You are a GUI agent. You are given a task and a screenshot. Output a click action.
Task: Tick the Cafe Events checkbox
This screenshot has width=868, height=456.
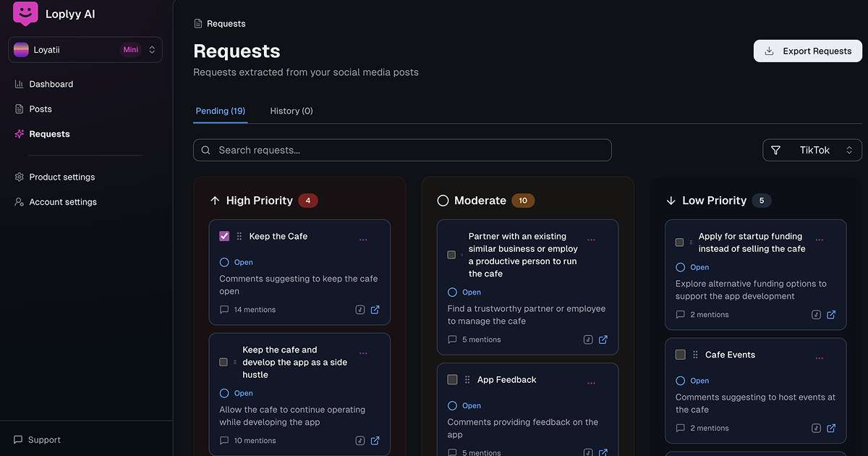point(680,355)
